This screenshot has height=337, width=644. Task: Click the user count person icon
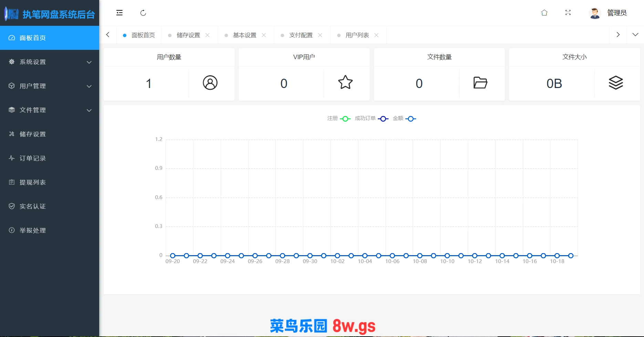[x=210, y=83]
